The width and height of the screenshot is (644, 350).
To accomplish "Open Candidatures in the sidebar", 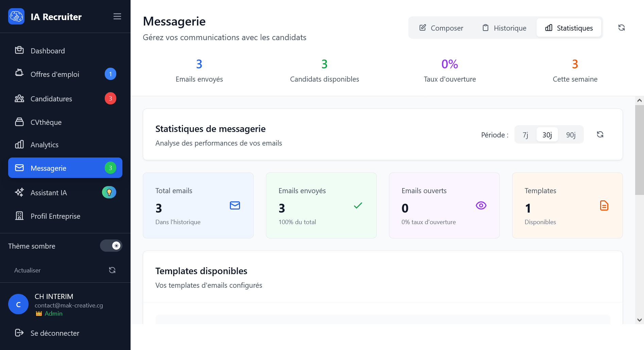I will pos(51,99).
